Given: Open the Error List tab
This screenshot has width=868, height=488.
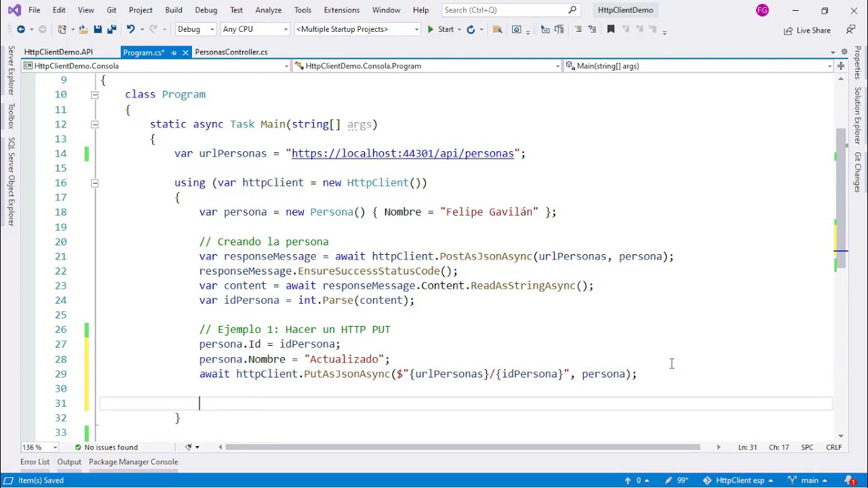Looking at the screenshot, I should (35, 462).
